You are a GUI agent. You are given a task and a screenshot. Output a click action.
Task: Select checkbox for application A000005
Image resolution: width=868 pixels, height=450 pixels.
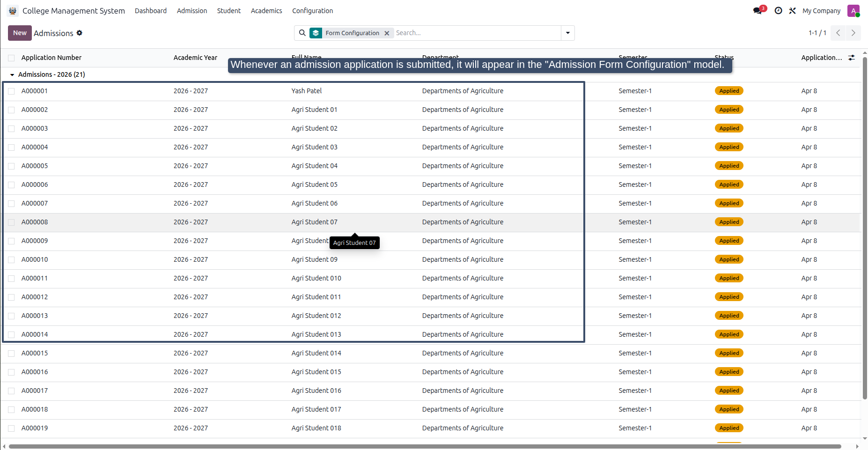(11, 166)
